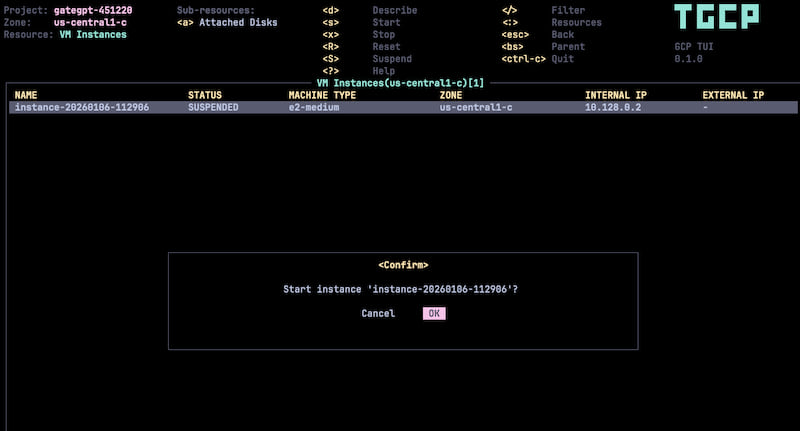Viewport: 800px width, 431px height.
Task: Click the project name gategpt-451220
Action: [x=93, y=10]
